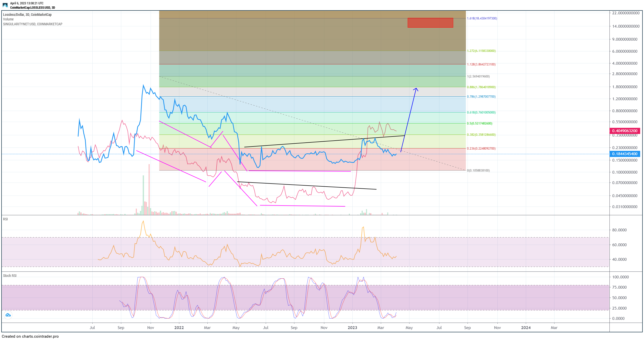Viewport: 644px width, 340px height.
Task: Select the Lossless/Dollar, 3D chart title
Action: pos(27,15)
